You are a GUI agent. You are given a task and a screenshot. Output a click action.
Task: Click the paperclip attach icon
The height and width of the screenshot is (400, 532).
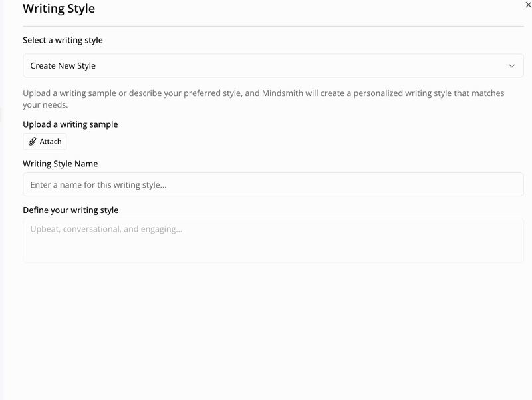tap(32, 142)
